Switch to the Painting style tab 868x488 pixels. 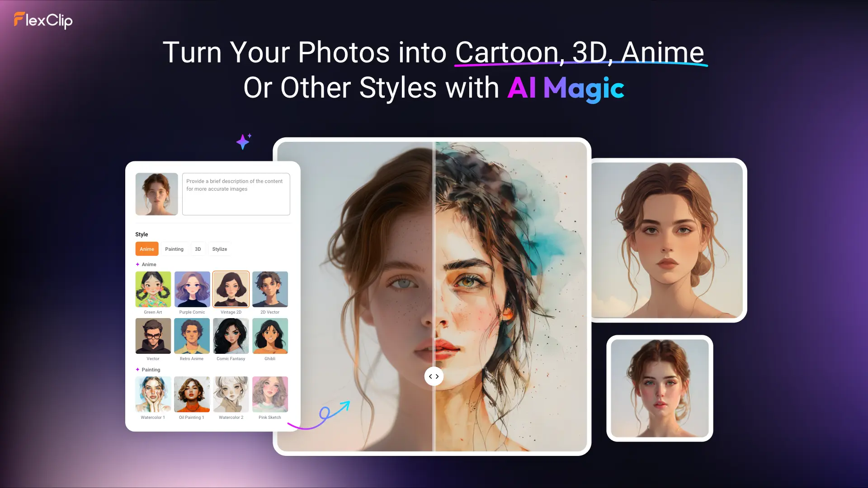click(174, 249)
